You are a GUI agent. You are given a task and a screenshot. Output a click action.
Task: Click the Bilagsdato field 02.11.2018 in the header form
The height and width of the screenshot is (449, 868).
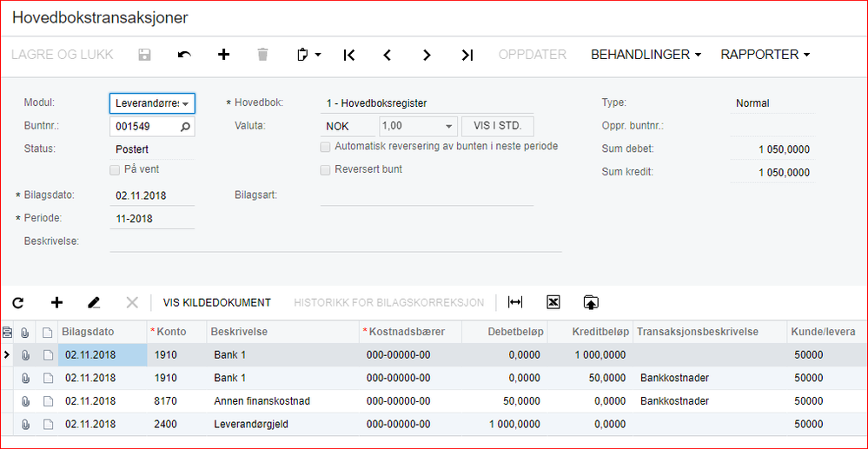click(x=152, y=195)
